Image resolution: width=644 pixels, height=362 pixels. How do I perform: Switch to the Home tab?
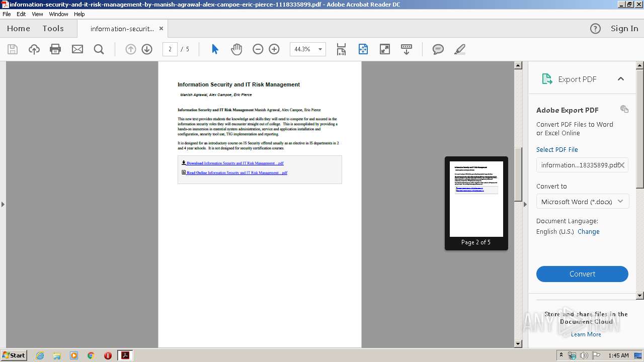(x=19, y=29)
